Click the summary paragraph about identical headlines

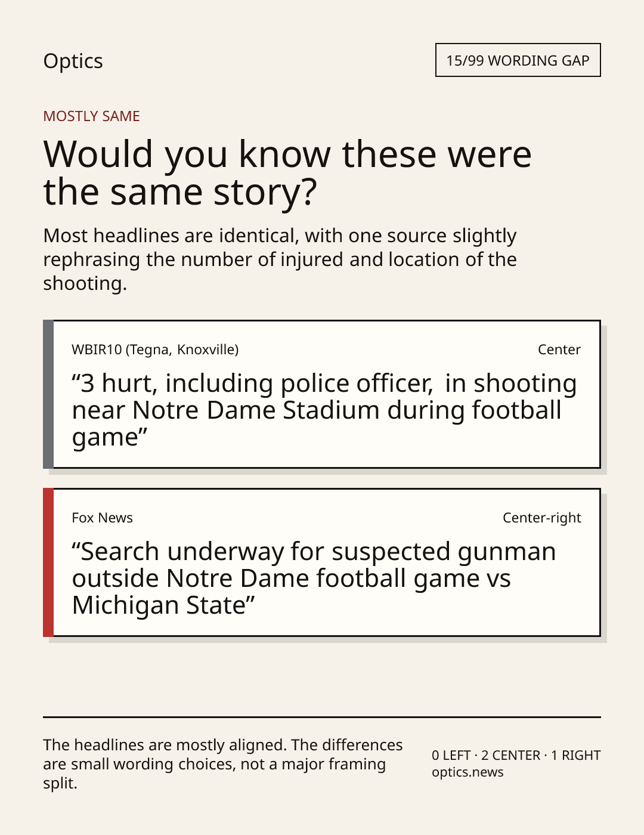(280, 259)
